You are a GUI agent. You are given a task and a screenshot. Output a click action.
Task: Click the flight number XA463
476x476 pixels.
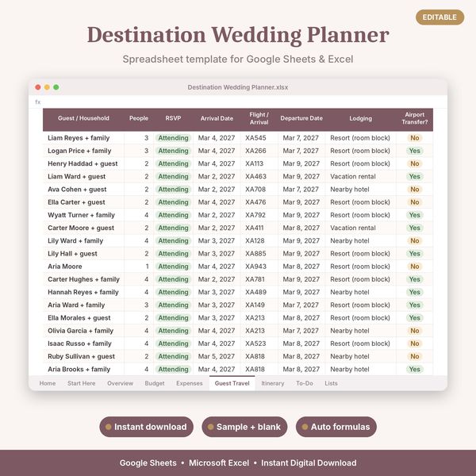click(255, 176)
